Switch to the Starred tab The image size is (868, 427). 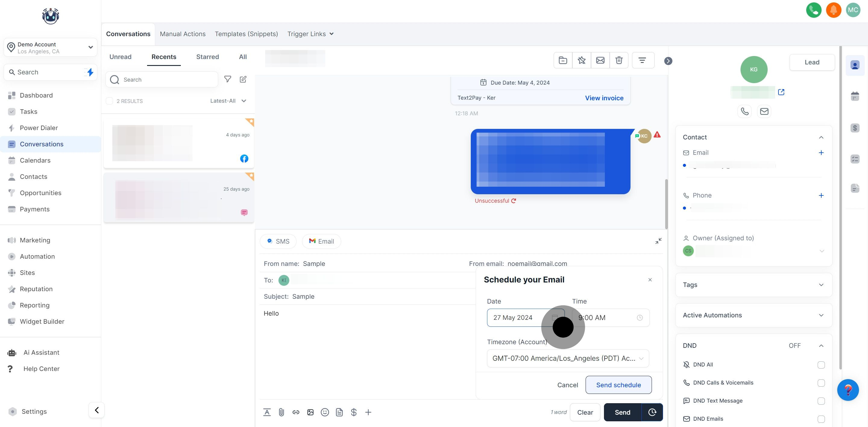(x=208, y=57)
